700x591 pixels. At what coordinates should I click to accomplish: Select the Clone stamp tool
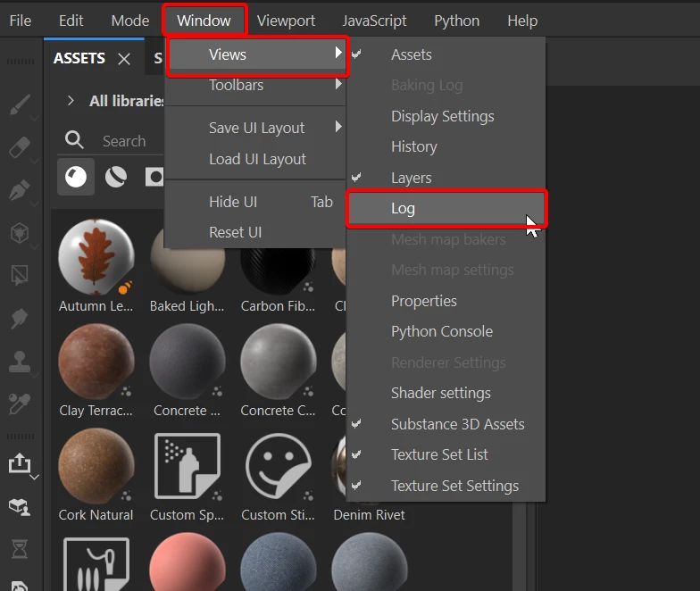20,361
